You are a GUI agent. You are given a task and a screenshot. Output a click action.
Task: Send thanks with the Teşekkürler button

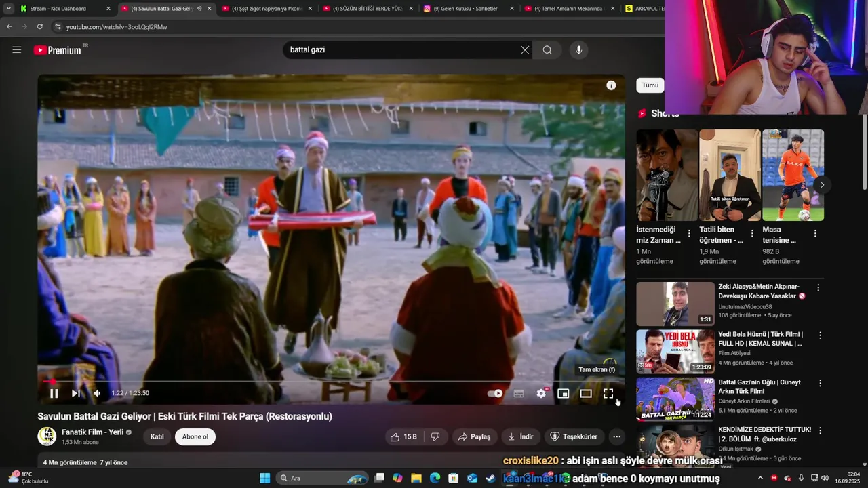[574, 436]
